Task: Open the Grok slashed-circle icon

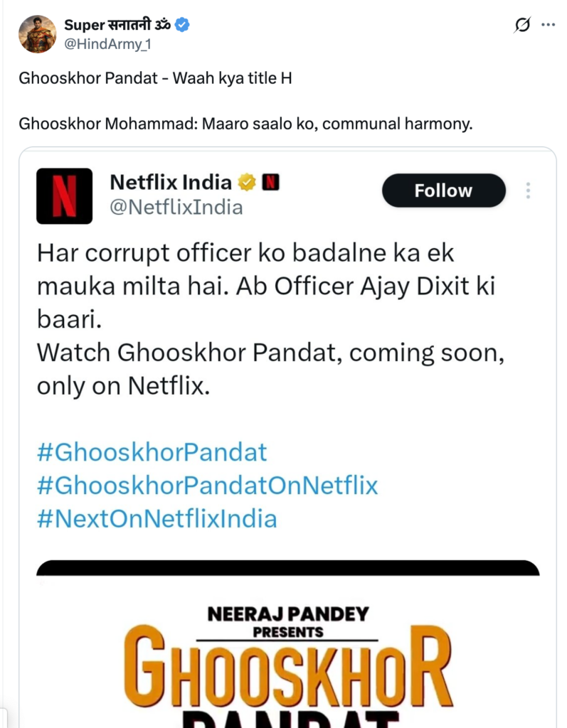Action: 521,26
